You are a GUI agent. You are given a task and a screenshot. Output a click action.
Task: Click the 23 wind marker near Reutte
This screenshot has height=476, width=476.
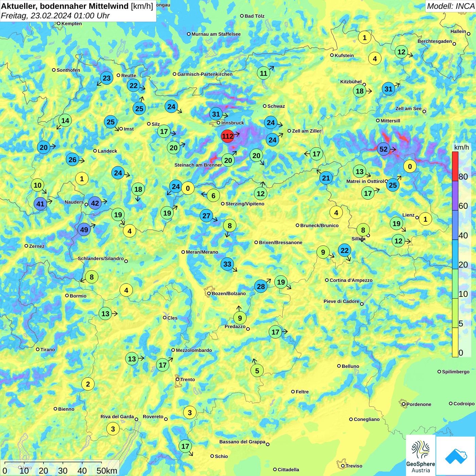[107, 78]
